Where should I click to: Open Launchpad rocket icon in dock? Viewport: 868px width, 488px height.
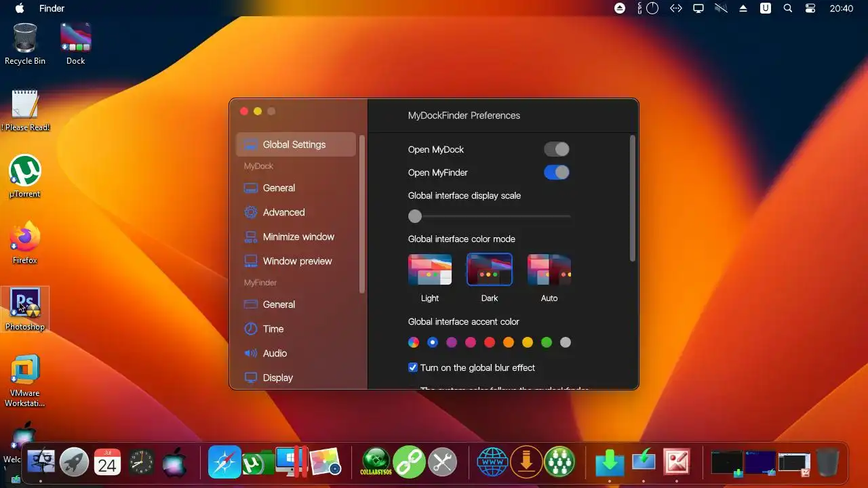tap(74, 462)
